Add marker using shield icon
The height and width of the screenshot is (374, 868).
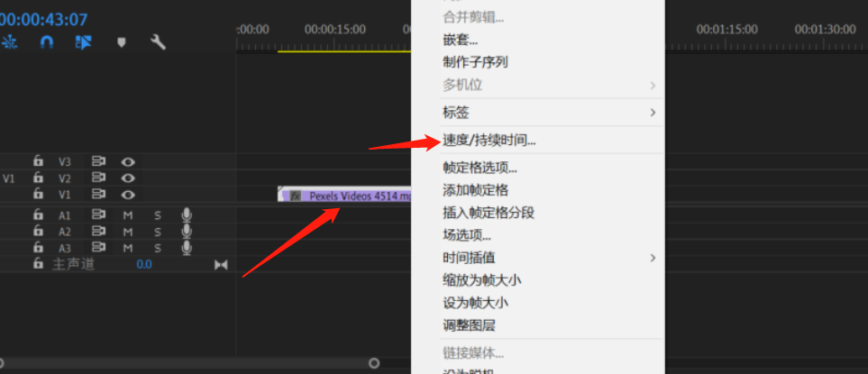point(122,42)
